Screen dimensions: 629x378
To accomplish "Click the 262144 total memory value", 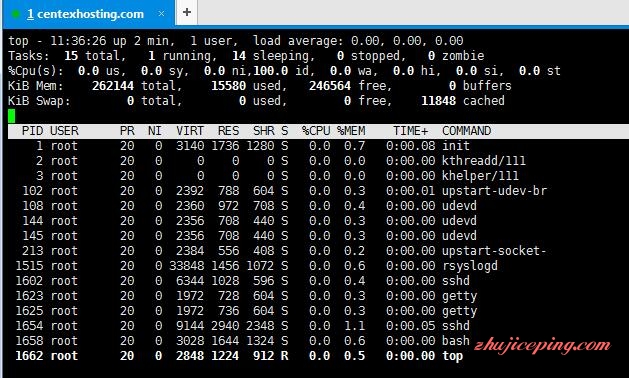I will [113, 86].
